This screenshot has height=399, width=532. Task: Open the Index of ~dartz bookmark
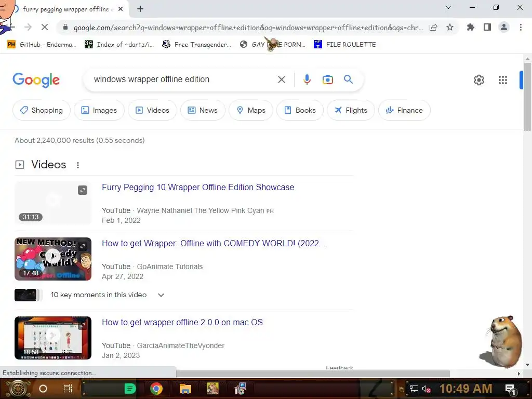click(119, 45)
